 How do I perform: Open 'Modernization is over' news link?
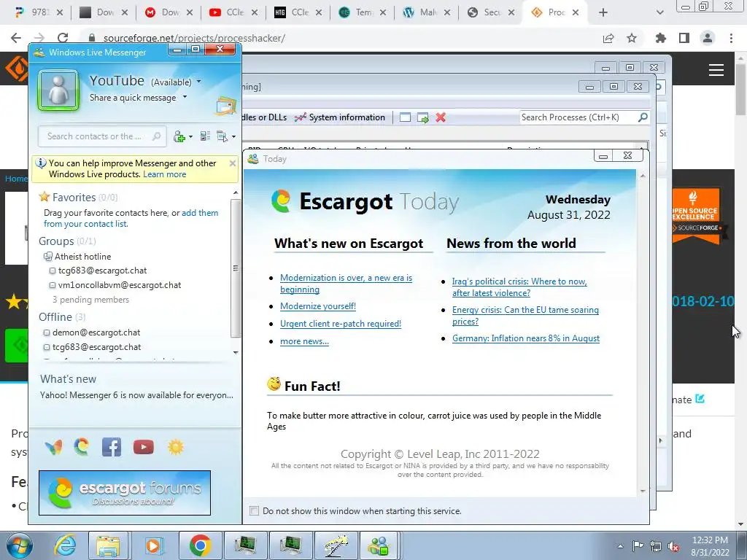tap(346, 284)
